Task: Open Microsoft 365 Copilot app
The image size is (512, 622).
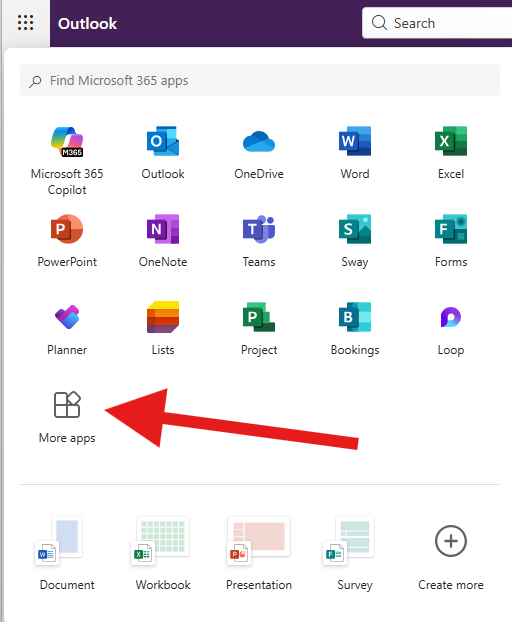Action: click(67, 160)
